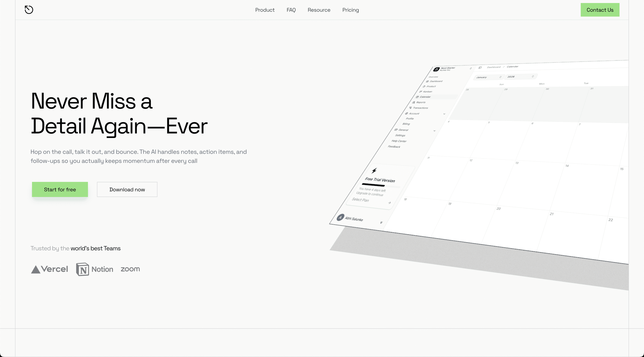Click the Start for free button
The height and width of the screenshot is (357, 644).
click(60, 189)
